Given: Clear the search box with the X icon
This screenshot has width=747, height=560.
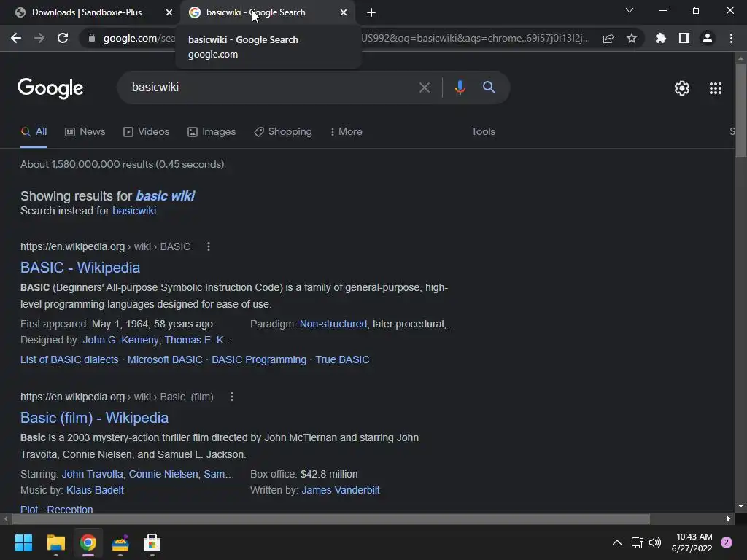Looking at the screenshot, I should (425, 87).
